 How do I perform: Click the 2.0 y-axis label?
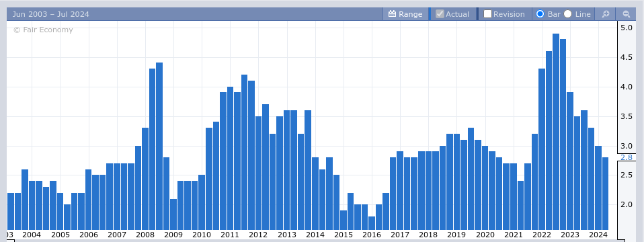click(x=627, y=204)
